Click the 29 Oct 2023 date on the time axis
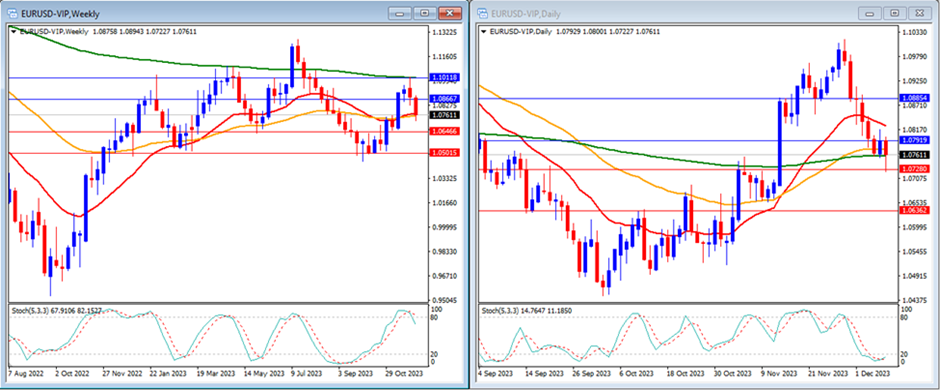This screenshot has height=390, width=940. (x=405, y=373)
